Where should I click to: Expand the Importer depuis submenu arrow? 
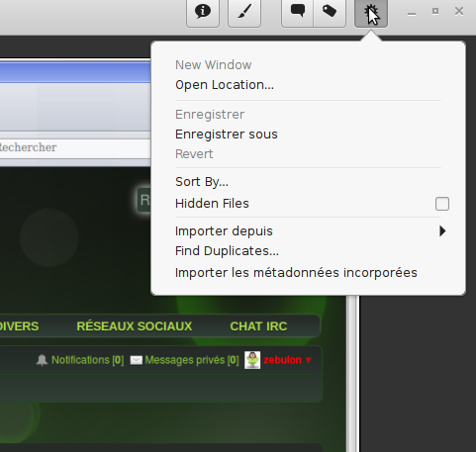coord(442,231)
